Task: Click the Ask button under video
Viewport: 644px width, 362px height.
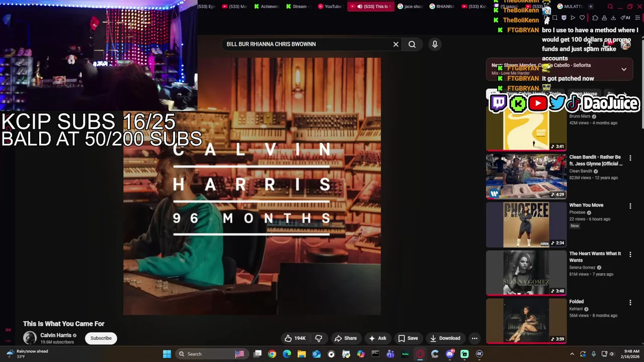Action: (x=377, y=338)
